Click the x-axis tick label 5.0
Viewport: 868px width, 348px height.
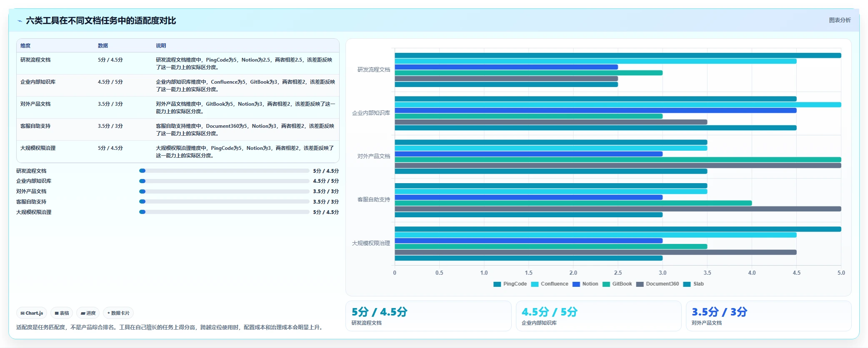click(x=841, y=273)
